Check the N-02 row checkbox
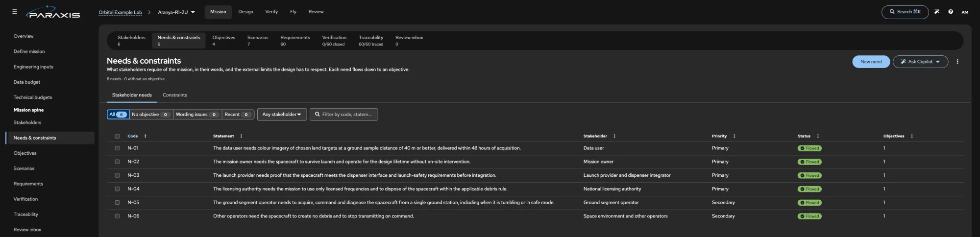Image resolution: width=980 pixels, height=237 pixels. click(x=117, y=162)
